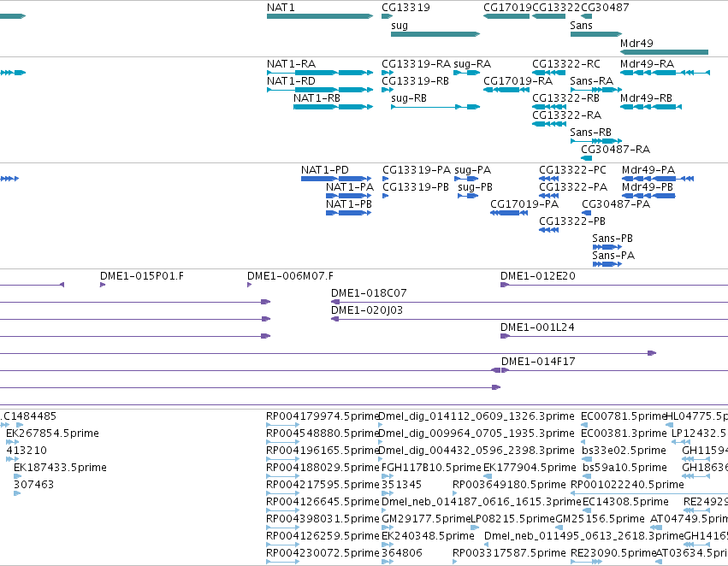Click the sug-PB label
This screenshot has height=566, width=728.
pyautogui.click(x=475, y=187)
